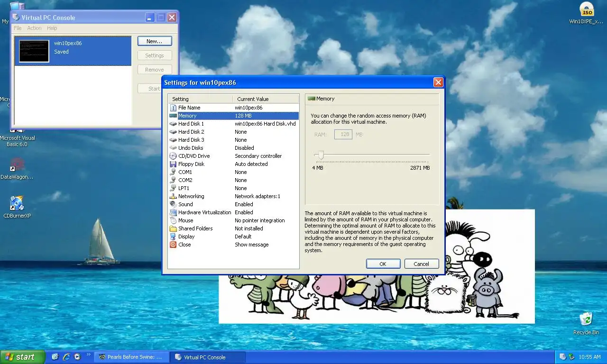Click the New... button in Virtual PC Console
Viewport: 607px width, 364px height.
point(155,41)
